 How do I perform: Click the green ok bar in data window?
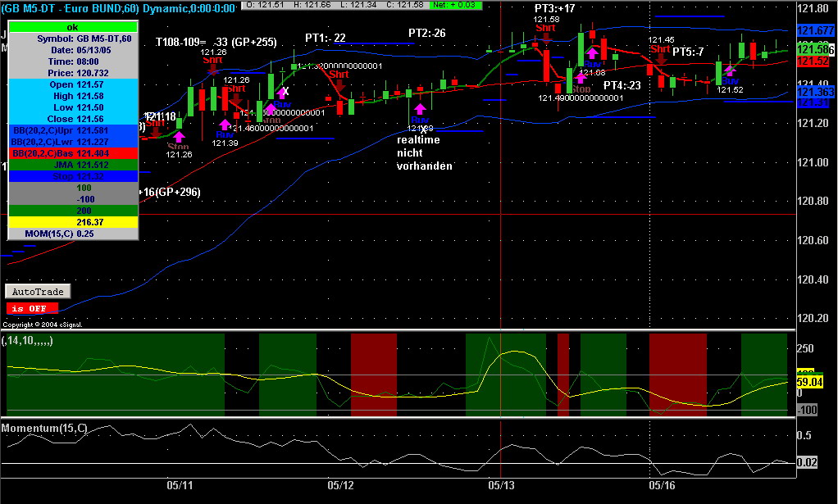point(73,27)
